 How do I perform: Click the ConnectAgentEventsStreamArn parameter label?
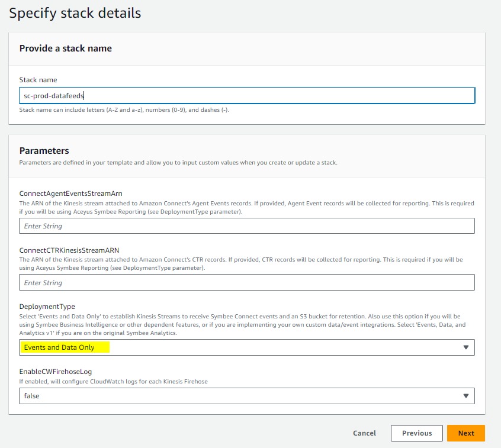pos(70,194)
